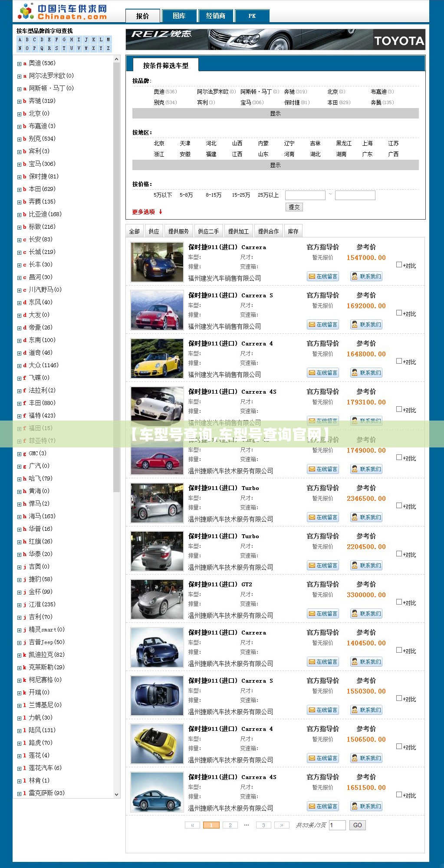Viewport: 444px width, 868px height.
Task: Click 在线留言 for the 1648000.00 Carrera 4
Action: coord(323,373)
